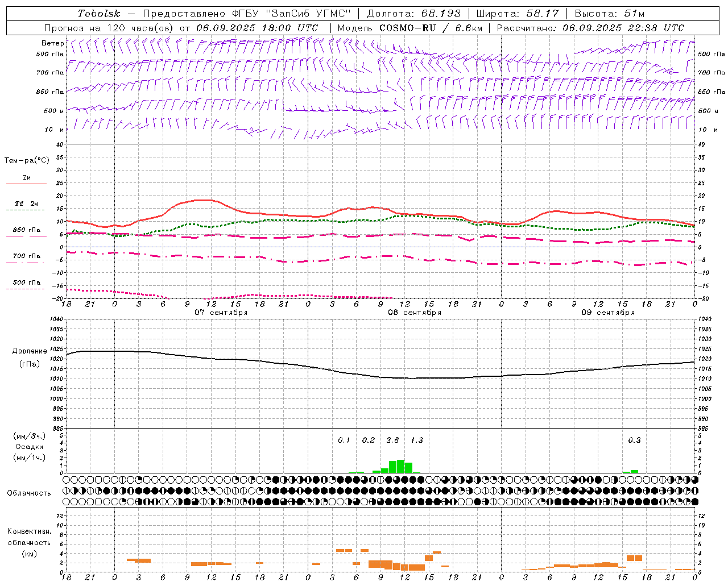Click the text Прогноз на 120 часа(ов)
728x582 pixels.
click(x=109, y=28)
